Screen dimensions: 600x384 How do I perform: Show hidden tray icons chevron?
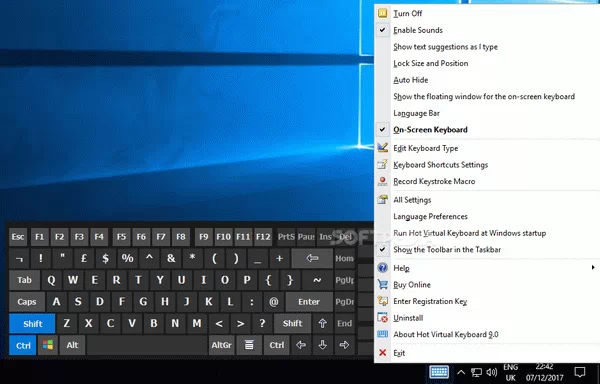461,372
